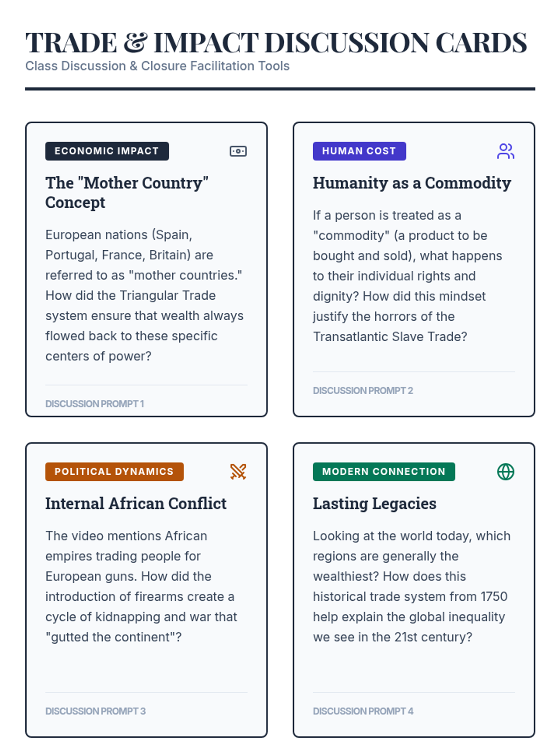Click the Lasting Legacies heading
This screenshot has height=747, width=560.
click(374, 503)
